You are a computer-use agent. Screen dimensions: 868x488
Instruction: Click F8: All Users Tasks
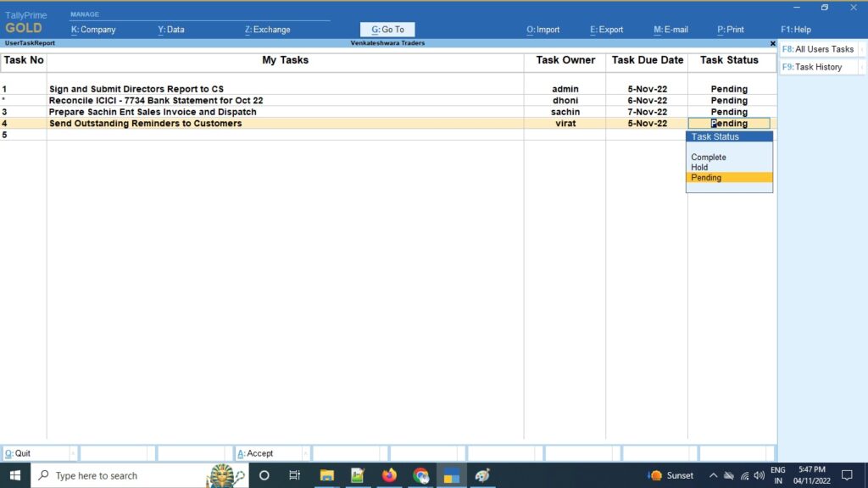[x=819, y=48]
